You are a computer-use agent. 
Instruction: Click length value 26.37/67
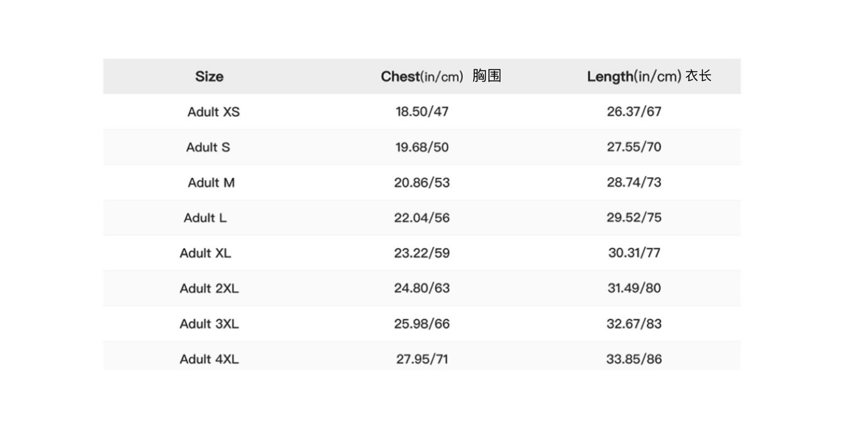634,112
